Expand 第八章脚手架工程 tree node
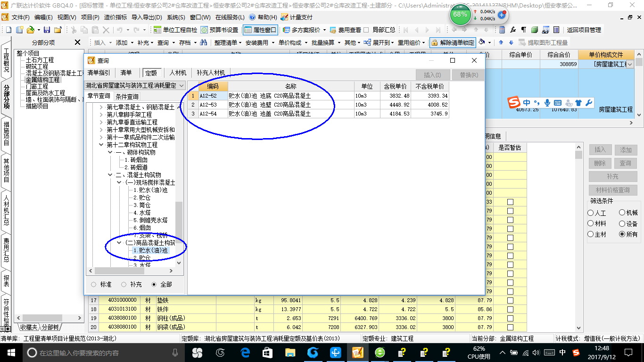The image size is (644, 362). [101, 115]
